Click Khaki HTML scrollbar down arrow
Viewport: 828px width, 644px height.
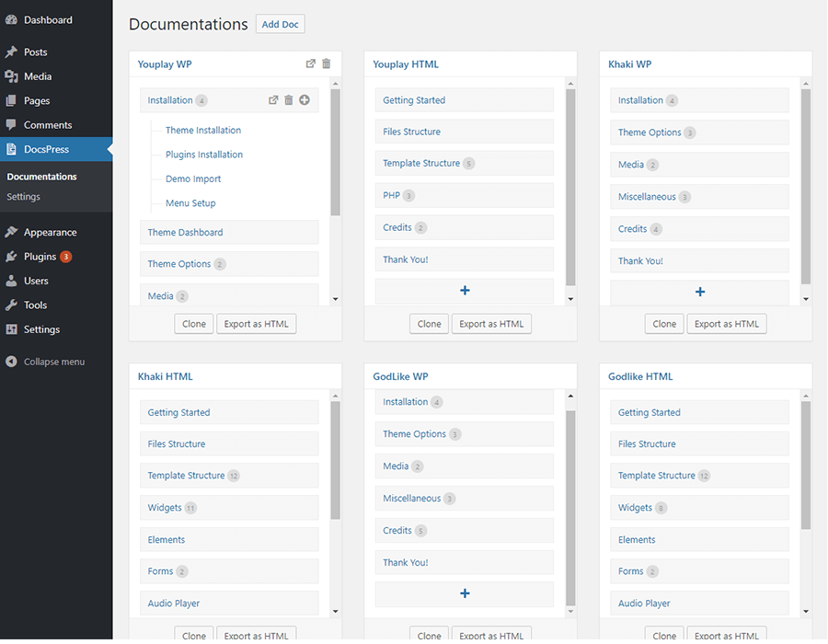click(335, 612)
